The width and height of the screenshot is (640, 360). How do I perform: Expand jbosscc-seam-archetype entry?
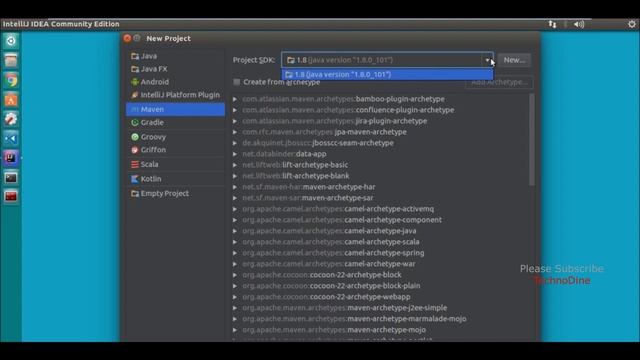click(235, 143)
